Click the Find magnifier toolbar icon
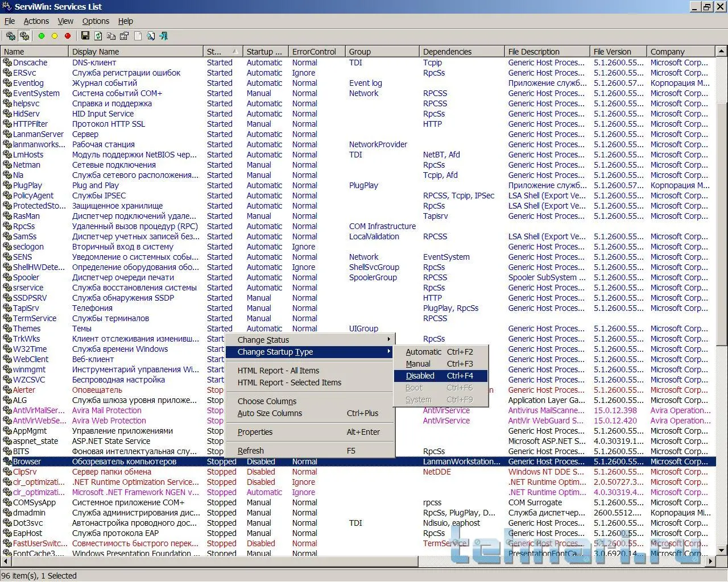The image size is (728, 582). click(151, 36)
